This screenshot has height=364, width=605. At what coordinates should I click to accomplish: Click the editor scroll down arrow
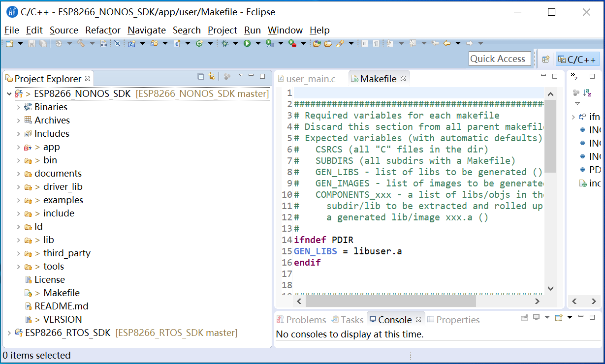[x=550, y=289]
